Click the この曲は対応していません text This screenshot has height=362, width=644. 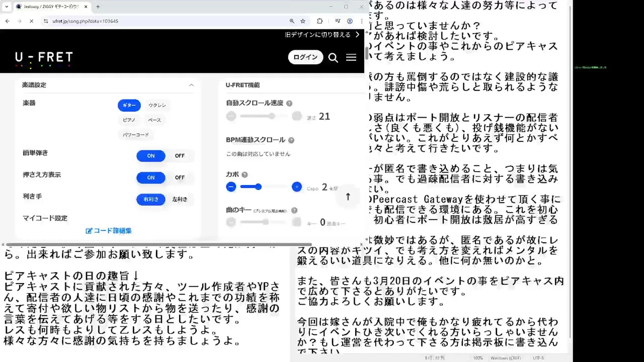coord(258,154)
